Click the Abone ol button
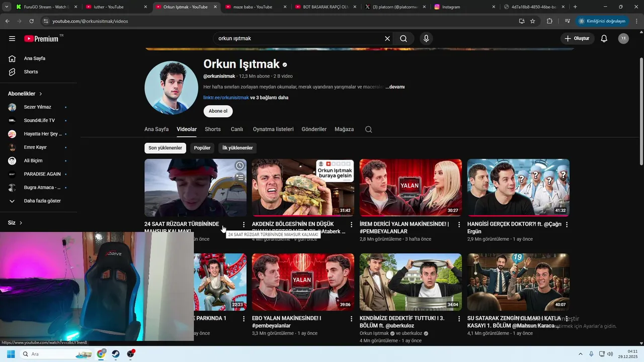The width and height of the screenshot is (644, 362). point(218,111)
